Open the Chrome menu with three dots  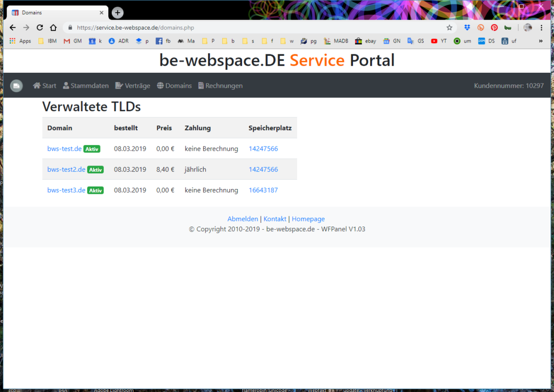pyautogui.click(x=542, y=27)
